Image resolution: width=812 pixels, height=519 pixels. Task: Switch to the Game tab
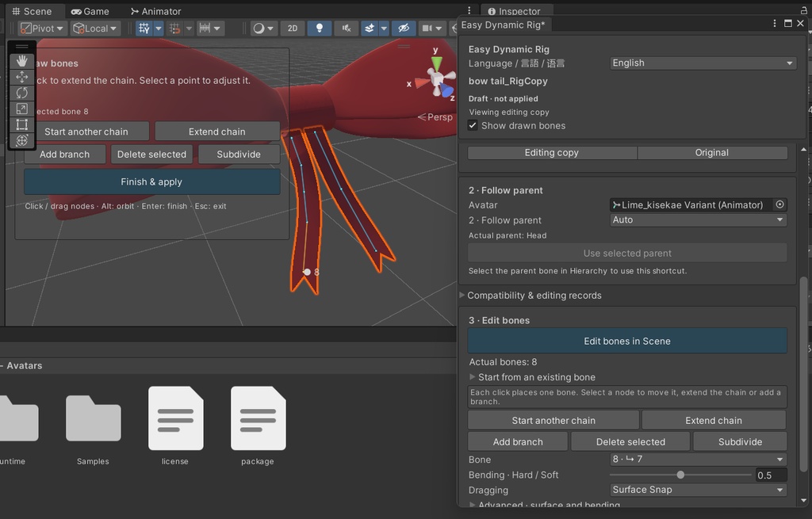coord(90,11)
